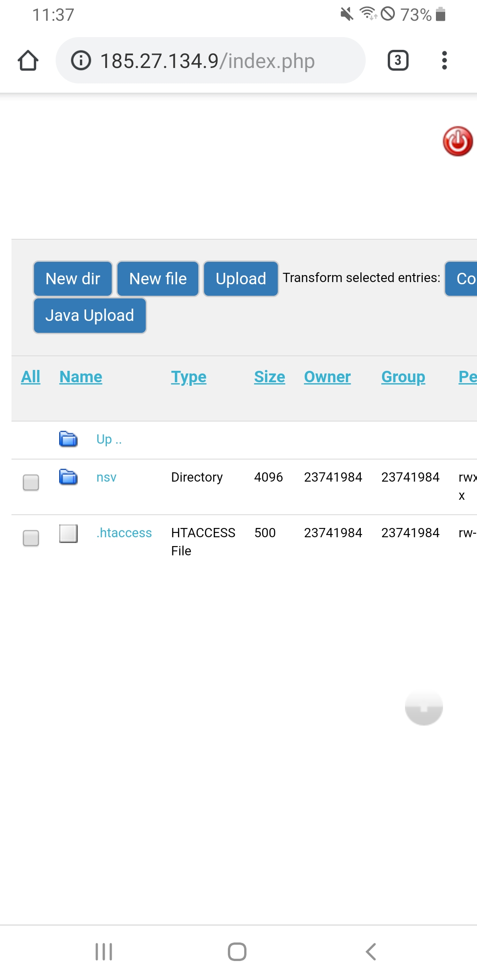Sort the listing by Size column
The width and height of the screenshot is (477, 980).
[x=269, y=377]
